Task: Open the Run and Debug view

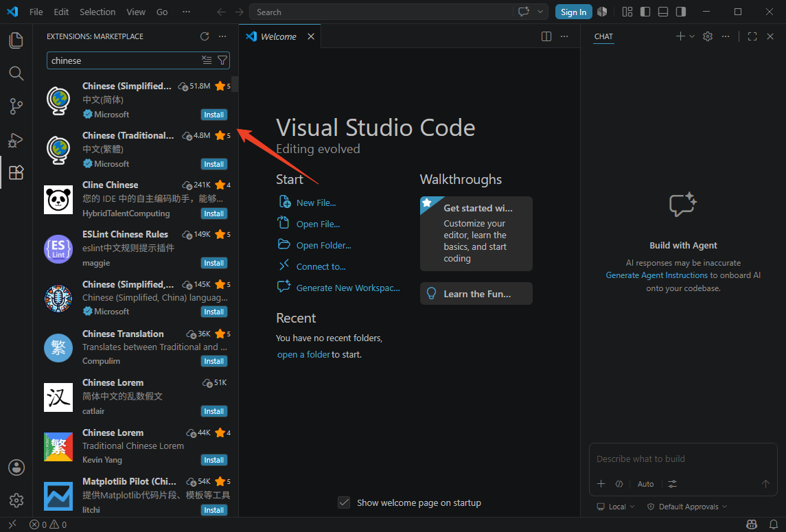Action: click(16, 140)
